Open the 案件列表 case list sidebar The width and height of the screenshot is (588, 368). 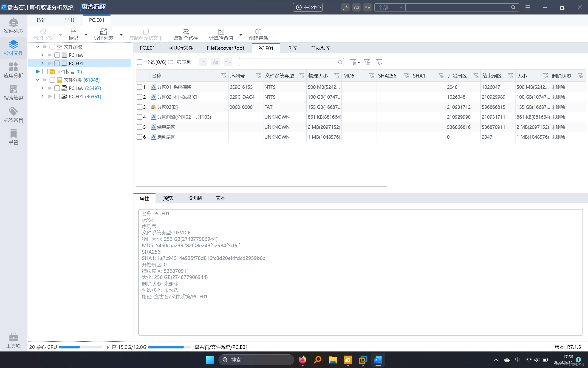point(13,25)
